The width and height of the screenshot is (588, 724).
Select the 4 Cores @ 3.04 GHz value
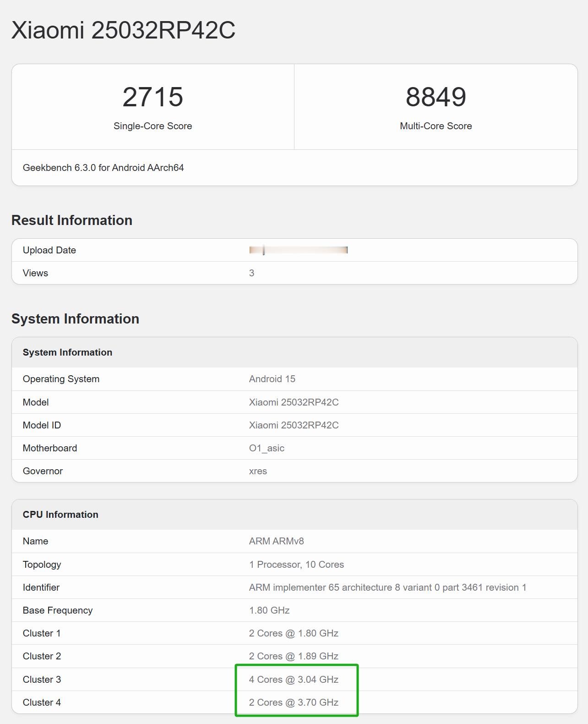click(294, 680)
